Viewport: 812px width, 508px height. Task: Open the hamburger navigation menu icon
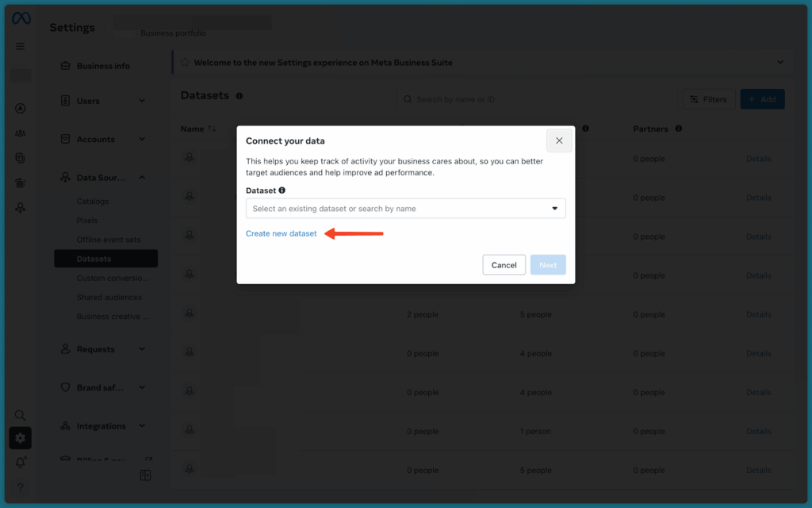pos(19,46)
